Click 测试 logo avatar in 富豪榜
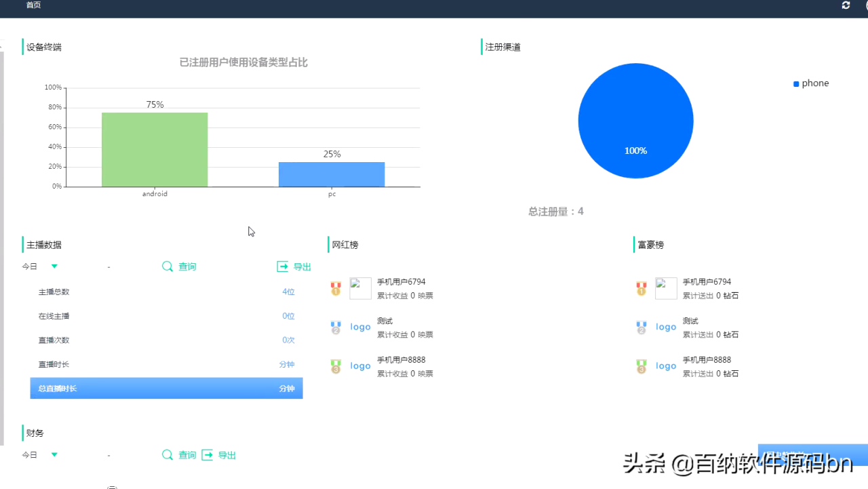Screen dimensions: 868x489 pos(666,327)
